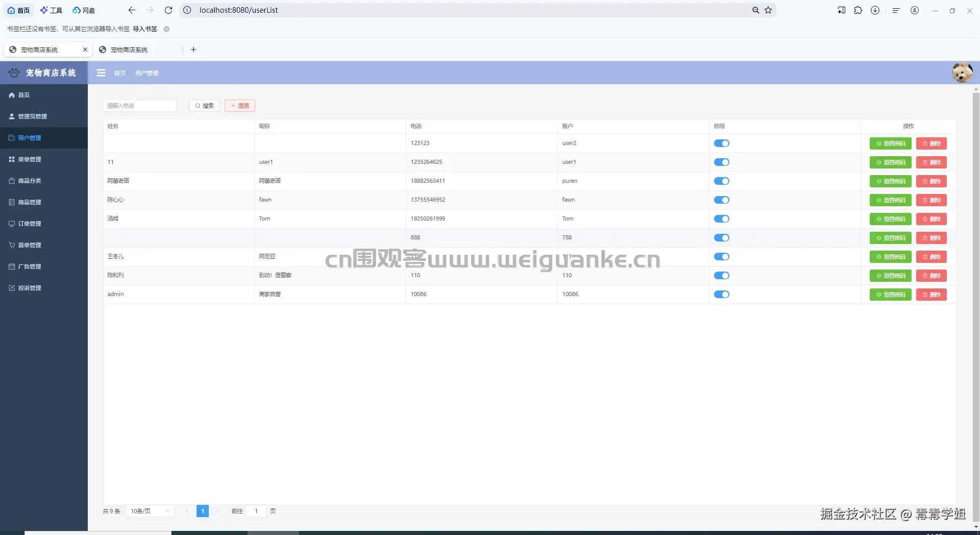
Task: Click the 首页 breadcrumb link
Action: 120,73
